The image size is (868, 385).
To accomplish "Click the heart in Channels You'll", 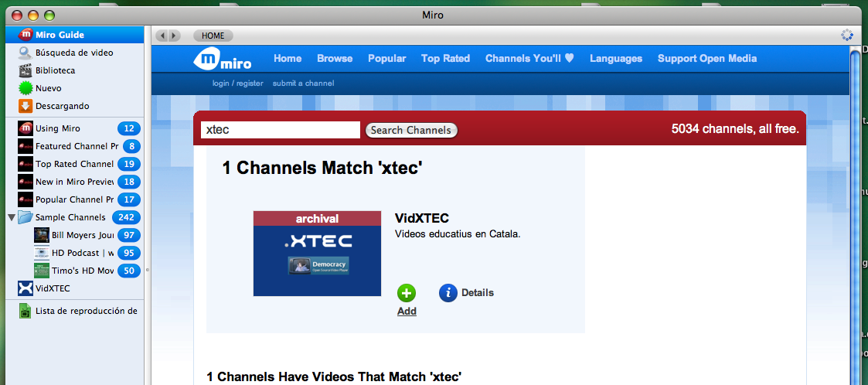I will pos(569,58).
